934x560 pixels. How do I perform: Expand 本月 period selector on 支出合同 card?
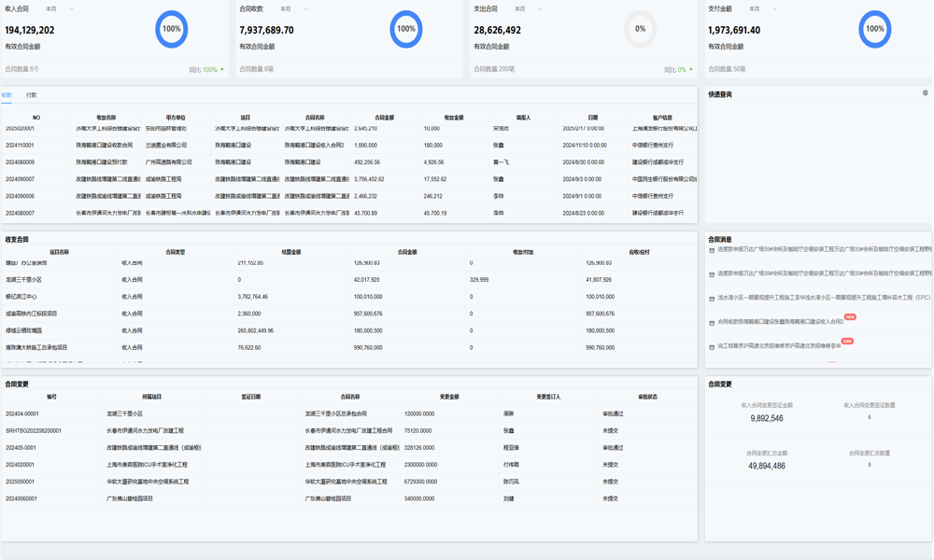tap(528, 9)
